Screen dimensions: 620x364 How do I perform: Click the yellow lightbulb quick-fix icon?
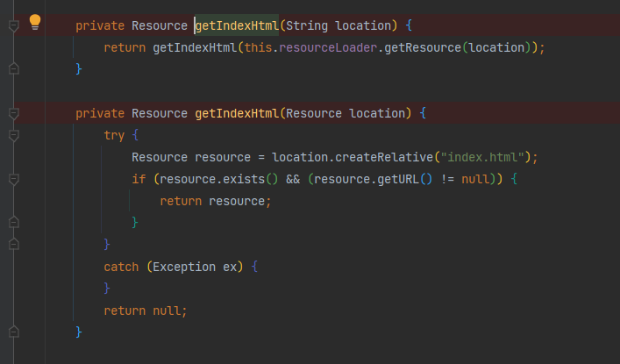tap(35, 22)
